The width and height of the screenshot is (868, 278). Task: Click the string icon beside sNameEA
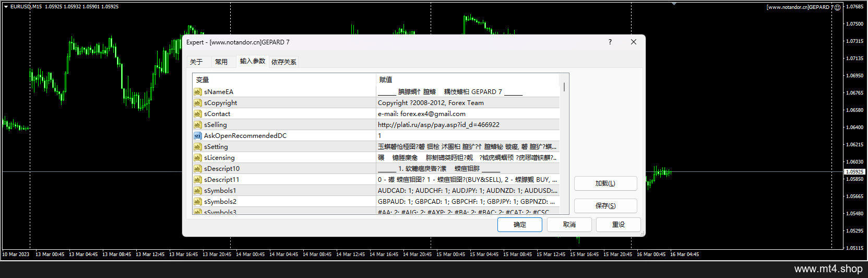point(197,92)
